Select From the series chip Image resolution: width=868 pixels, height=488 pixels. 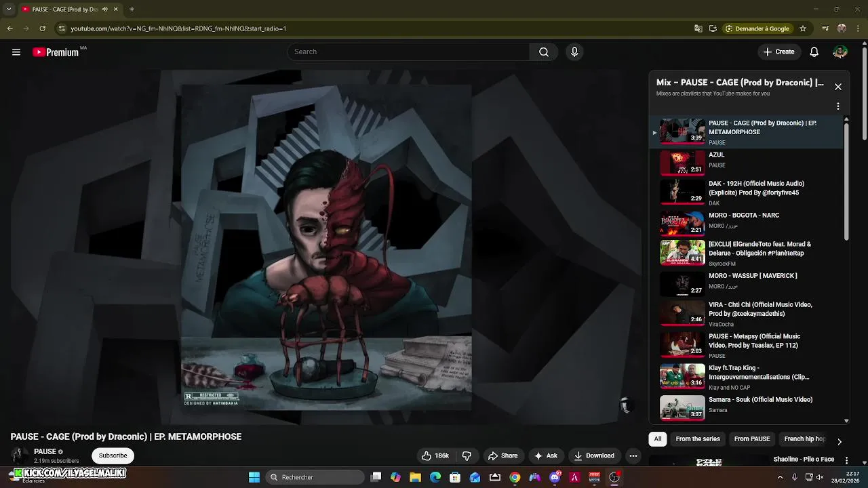[x=698, y=439]
